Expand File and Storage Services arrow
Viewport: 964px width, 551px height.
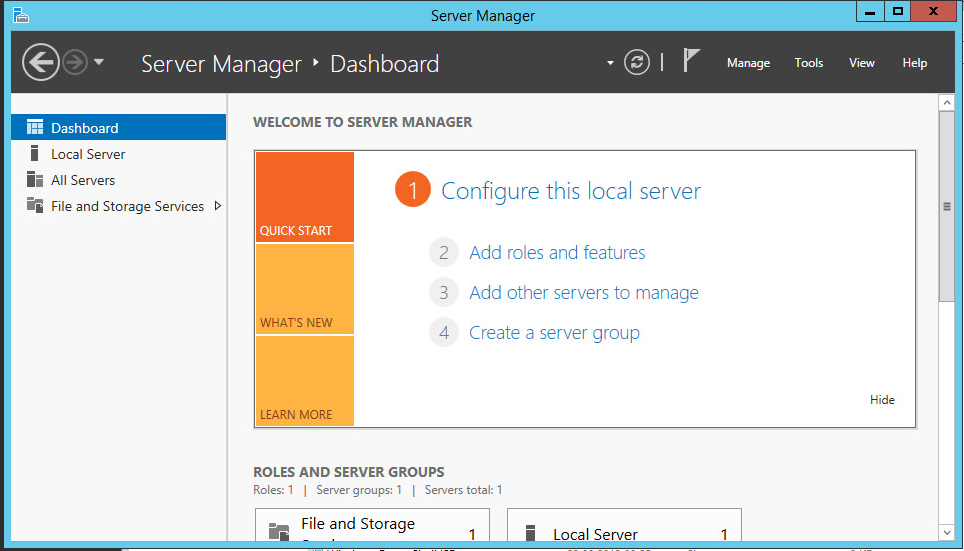click(218, 206)
